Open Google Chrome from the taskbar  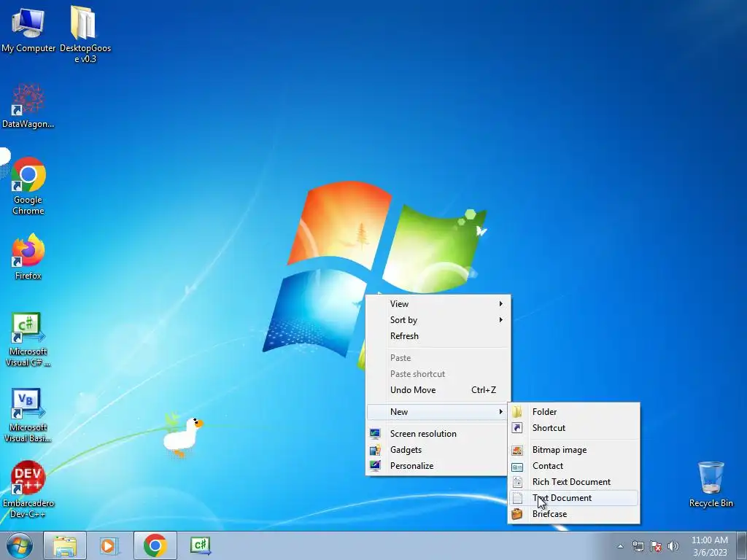tap(155, 545)
